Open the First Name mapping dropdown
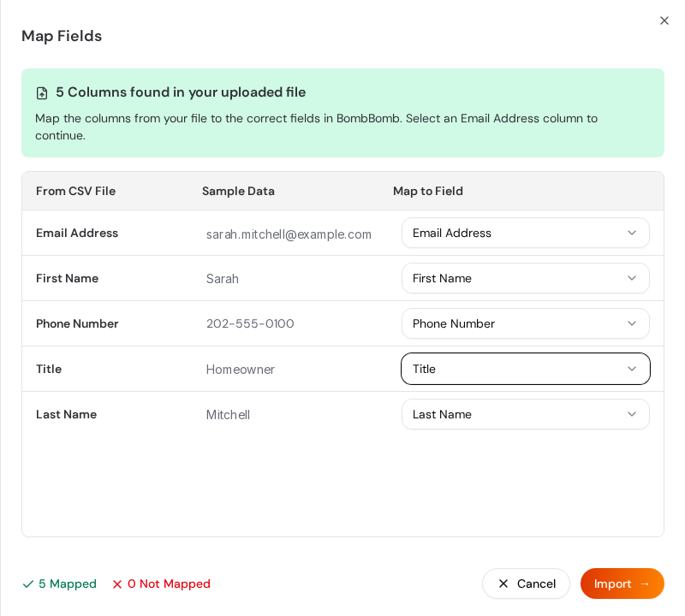This screenshot has width=685, height=616. click(x=525, y=278)
